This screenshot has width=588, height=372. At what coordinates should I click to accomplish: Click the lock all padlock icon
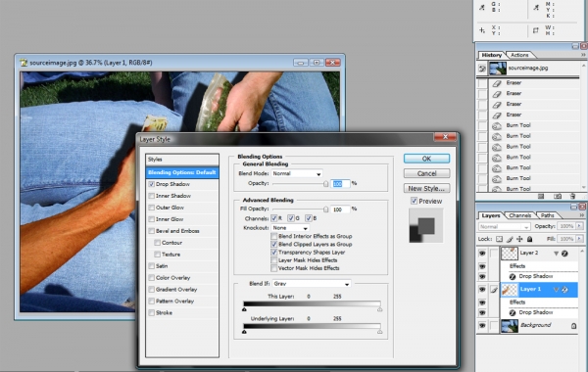click(x=529, y=239)
